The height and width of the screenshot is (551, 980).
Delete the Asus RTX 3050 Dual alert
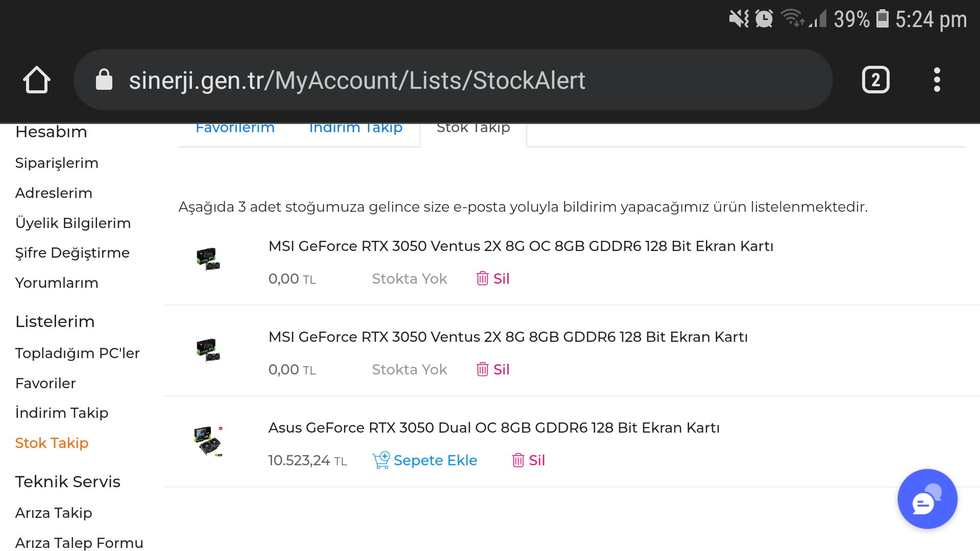(529, 460)
